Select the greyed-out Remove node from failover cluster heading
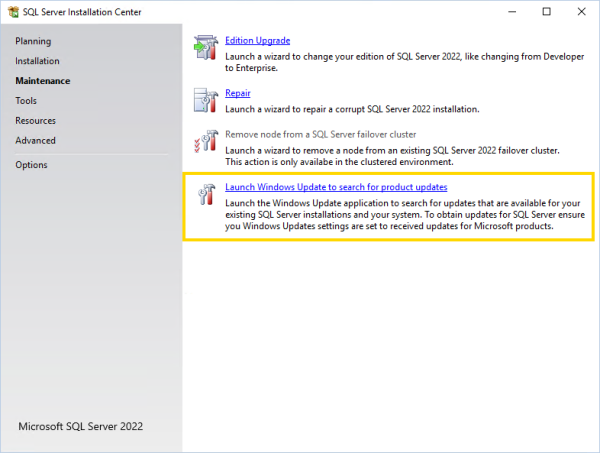 [x=320, y=134]
